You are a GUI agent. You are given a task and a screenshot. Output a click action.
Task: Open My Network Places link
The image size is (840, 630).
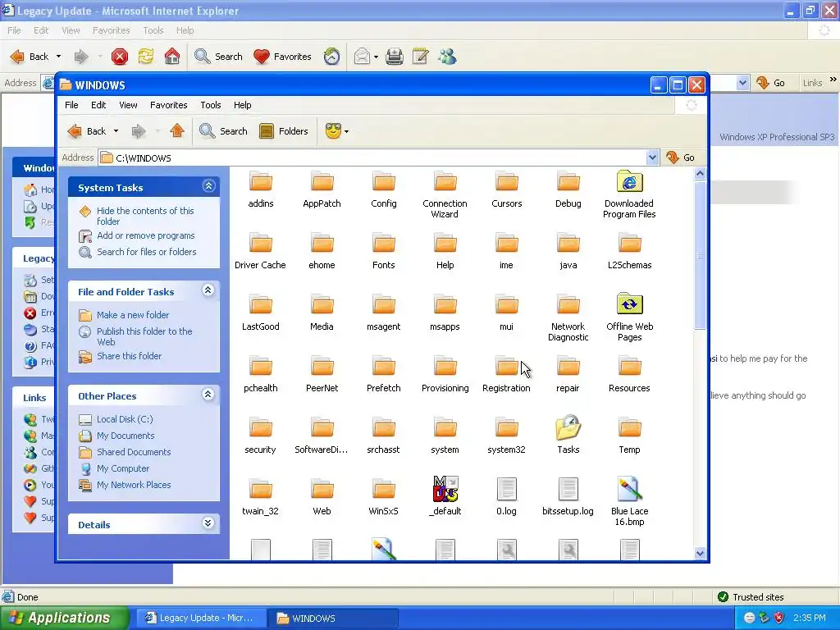point(134,485)
